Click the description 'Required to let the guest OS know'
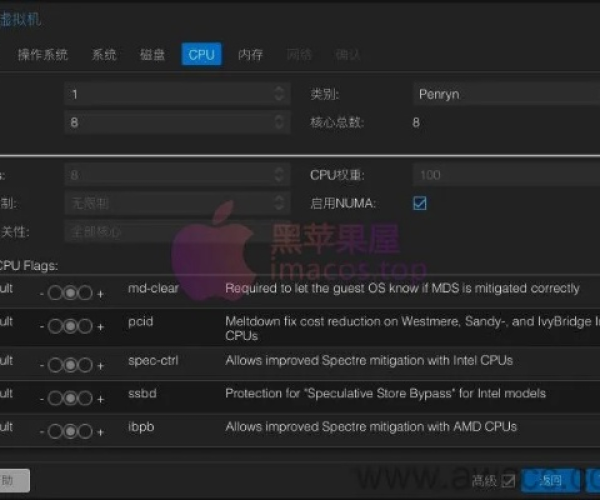 (x=322, y=288)
